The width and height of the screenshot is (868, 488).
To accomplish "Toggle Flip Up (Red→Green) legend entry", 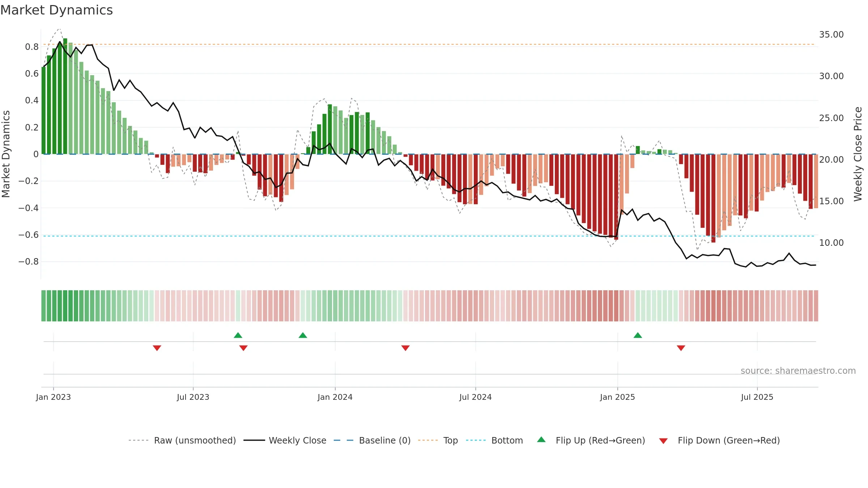I will (591, 440).
